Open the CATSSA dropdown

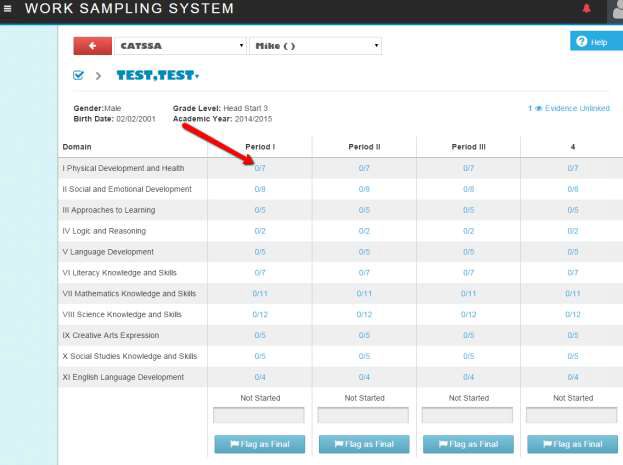click(x=180, y=46)
